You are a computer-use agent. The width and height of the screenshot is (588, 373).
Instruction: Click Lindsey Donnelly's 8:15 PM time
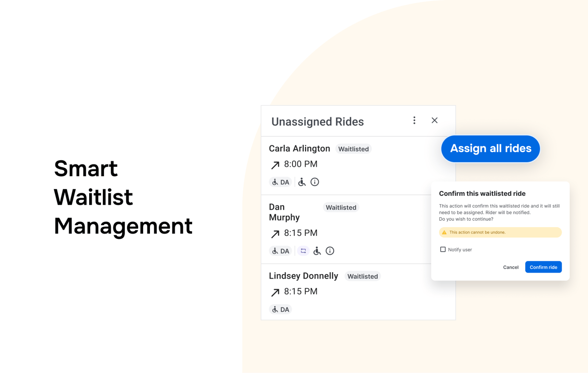pos(301,292)
